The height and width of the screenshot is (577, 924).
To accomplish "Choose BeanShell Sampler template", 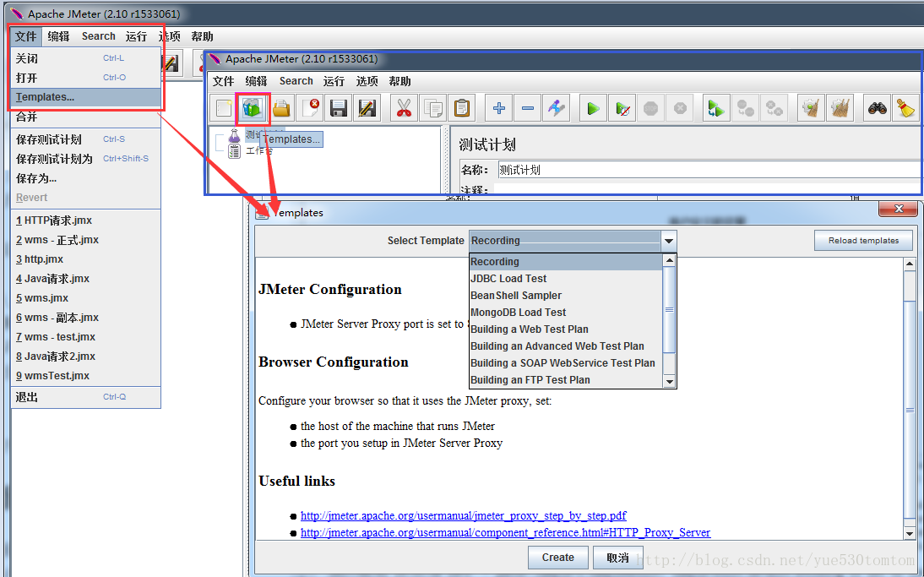I will pos(566,296).
